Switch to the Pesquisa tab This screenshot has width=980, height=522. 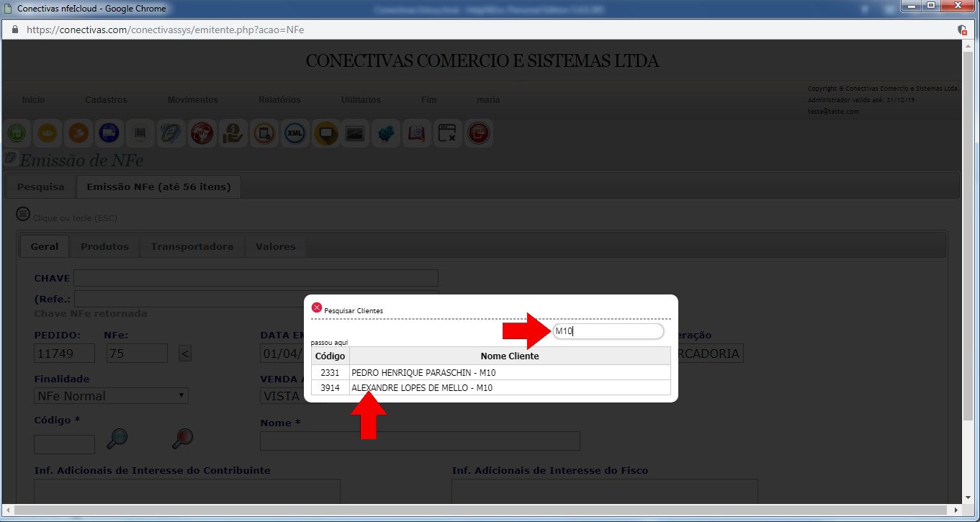click(40, 187)
